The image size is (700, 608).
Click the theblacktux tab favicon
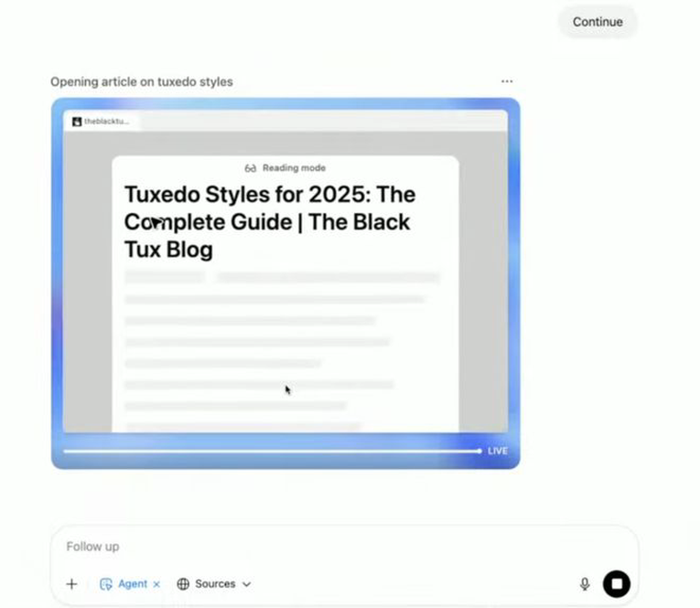pyautogui.click(x=77, y=122)
